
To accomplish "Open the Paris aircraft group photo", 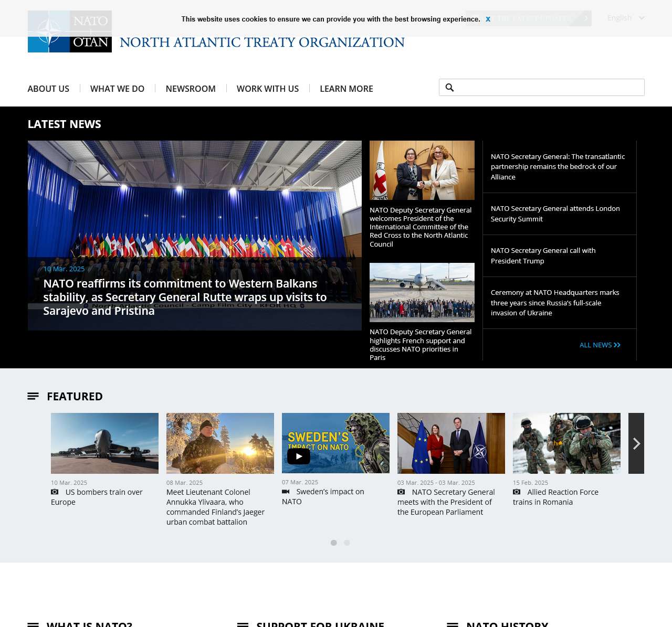I will tap(422, 292).
